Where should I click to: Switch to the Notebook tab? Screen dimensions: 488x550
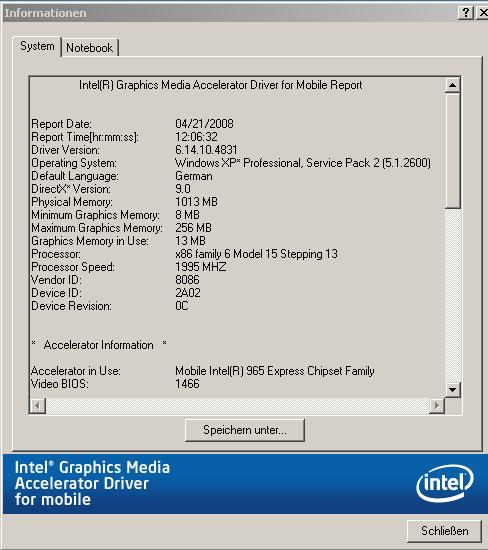(89, 48)
